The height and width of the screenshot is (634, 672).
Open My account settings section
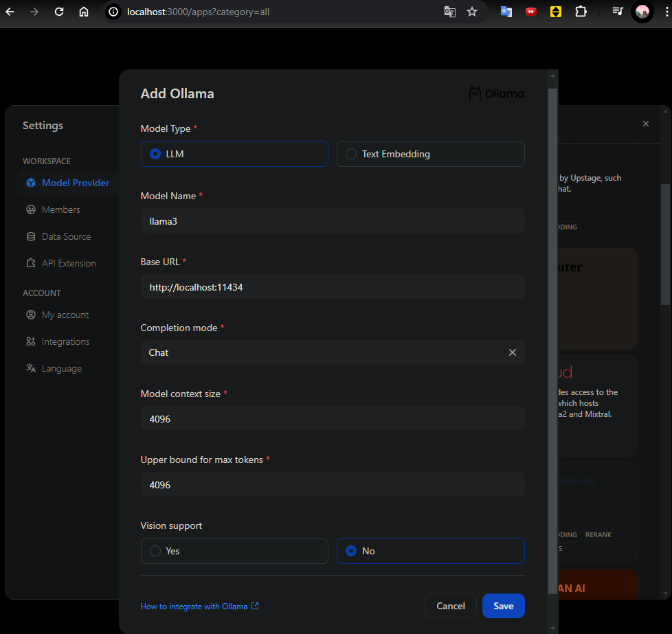click(65, 315)
